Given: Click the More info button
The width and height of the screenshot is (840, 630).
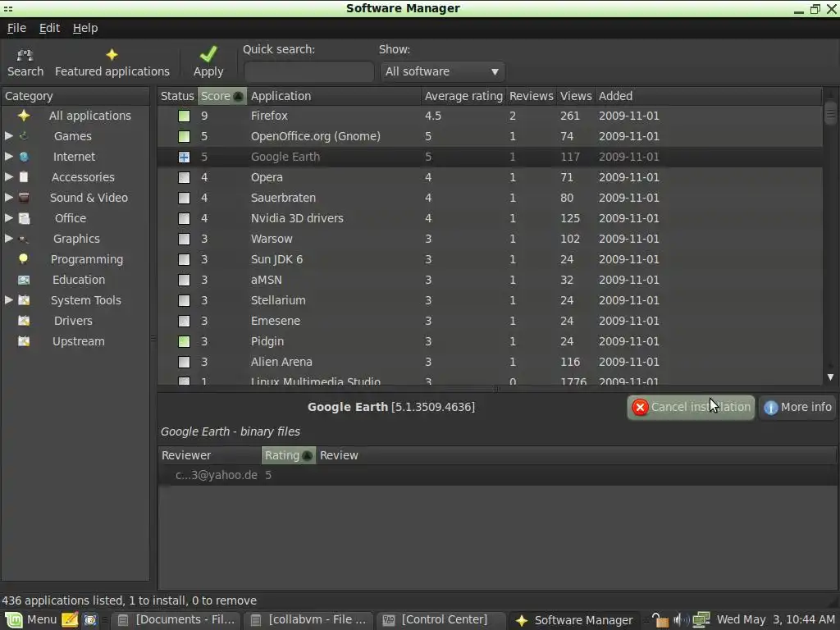Looking at the screenshot, I should [x=798, y=408].
